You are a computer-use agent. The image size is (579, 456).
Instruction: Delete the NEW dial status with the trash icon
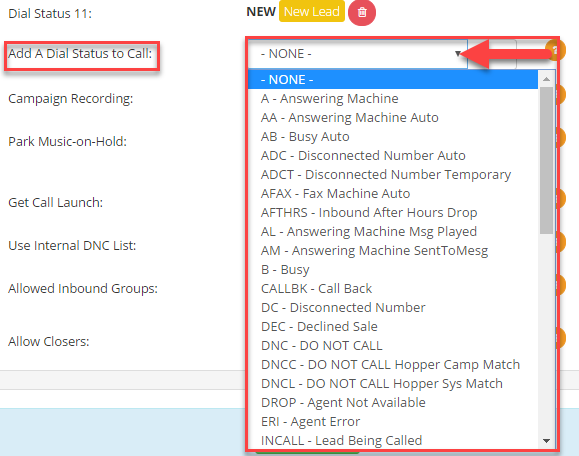(362, 13)
